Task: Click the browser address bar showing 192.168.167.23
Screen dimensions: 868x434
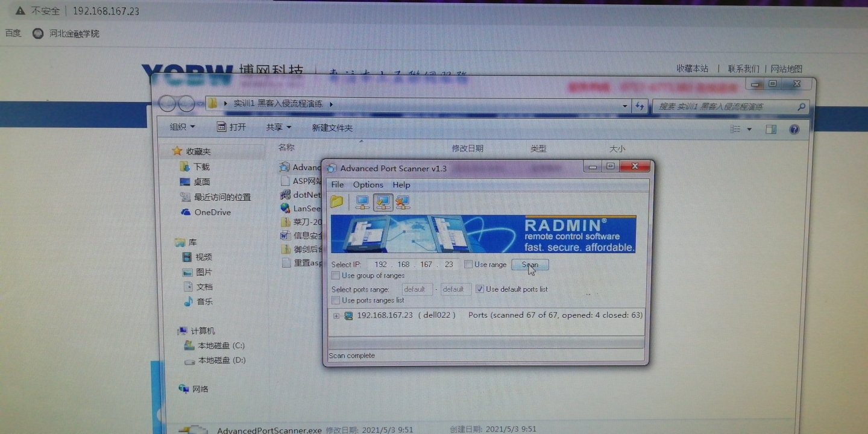Action: 106,11
